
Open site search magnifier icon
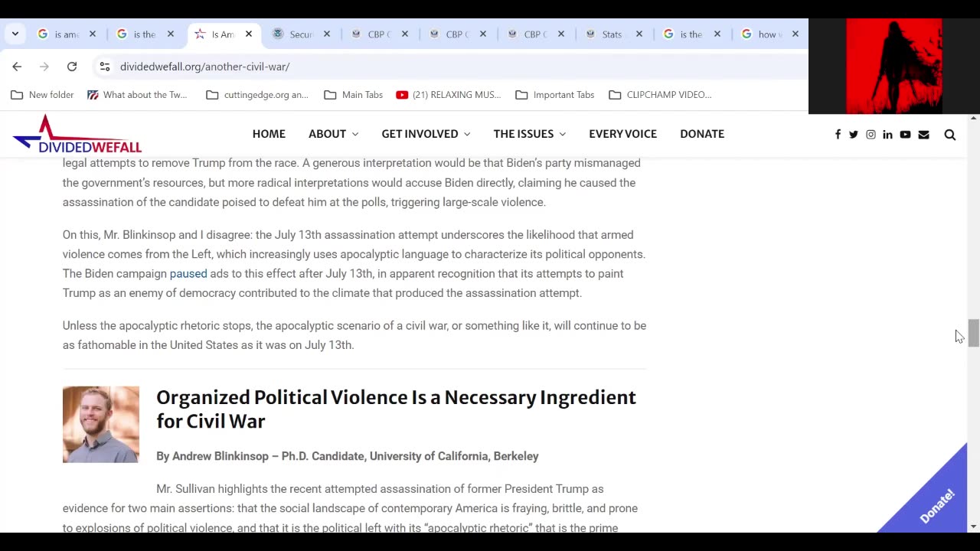[950, 135]
